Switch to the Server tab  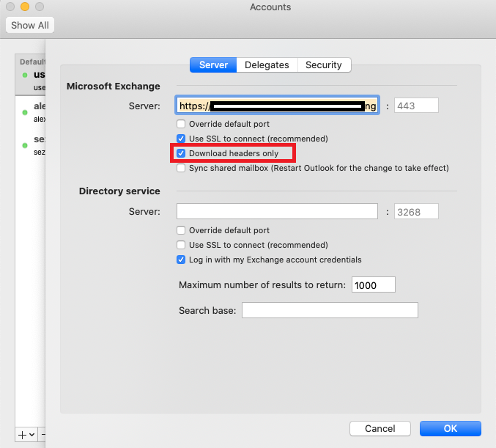coord(213,65)
